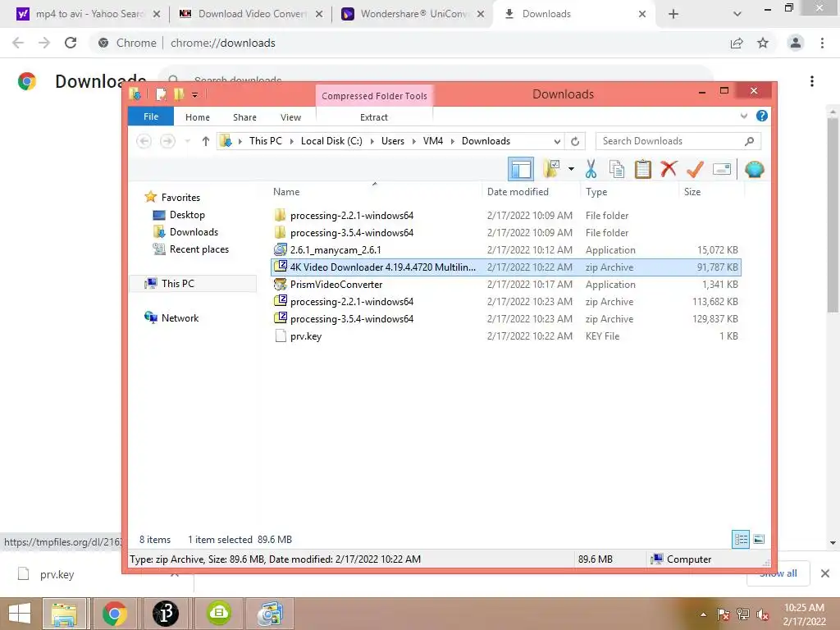Click Chrome reload page button
Image resolution: width=840 pixels, height=630 pixels.
coord(71,43)
